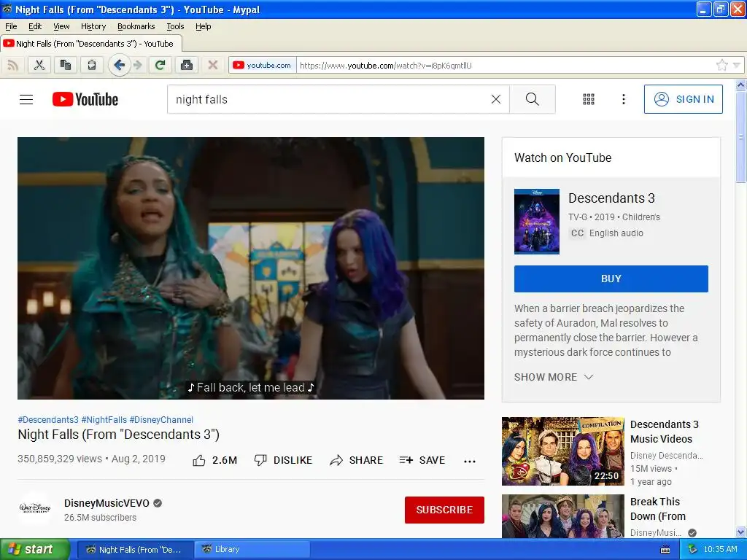Open the Descendants 3 Music Videos thumbnail
The height and width of the screenshot is (560, 747).
[x=562, y=451]
